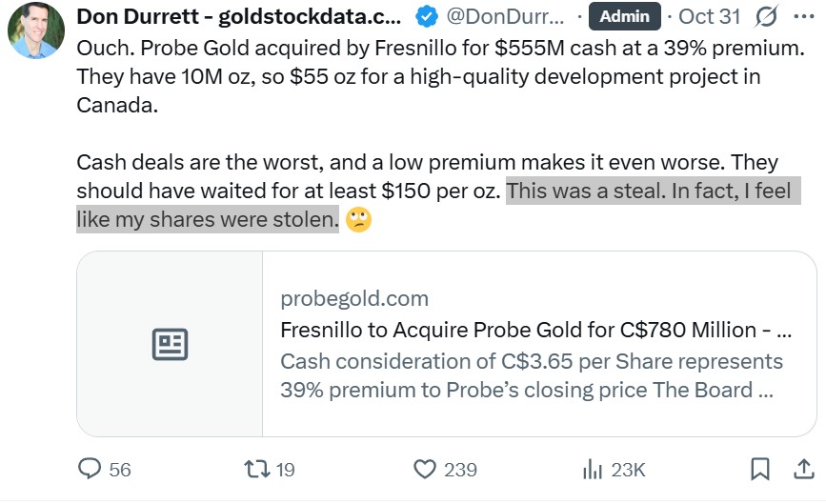This screenshot has width=826, height=504.
Task: Click the article placeholder icon in link card
Action: click(171, 344)
